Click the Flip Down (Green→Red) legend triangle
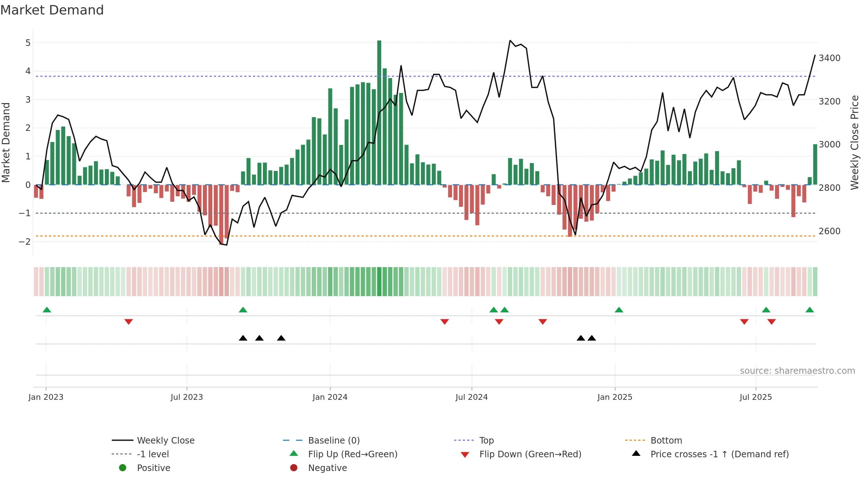Viewport: 868px width, 488px height. (465, 455)
